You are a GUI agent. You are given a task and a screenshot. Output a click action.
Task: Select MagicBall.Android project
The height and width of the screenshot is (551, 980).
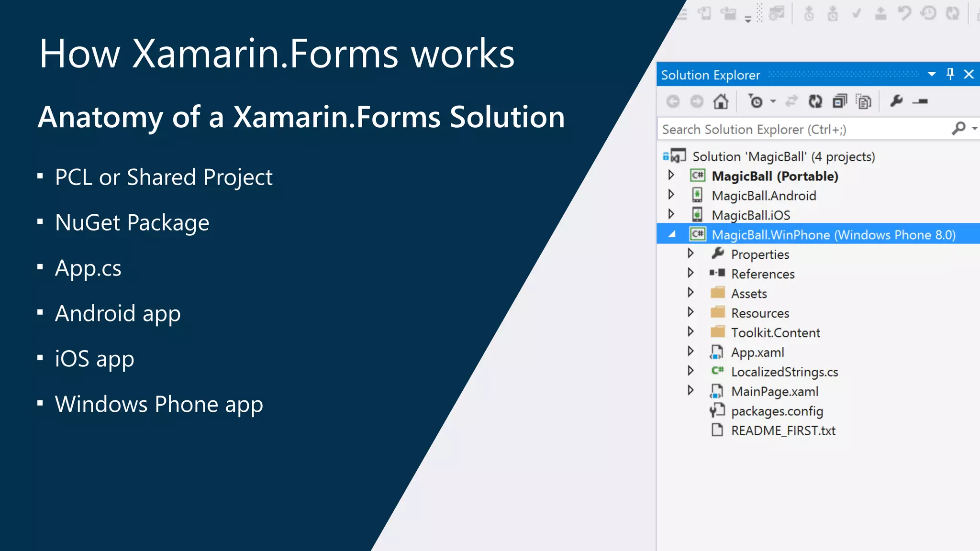(764, 196)
